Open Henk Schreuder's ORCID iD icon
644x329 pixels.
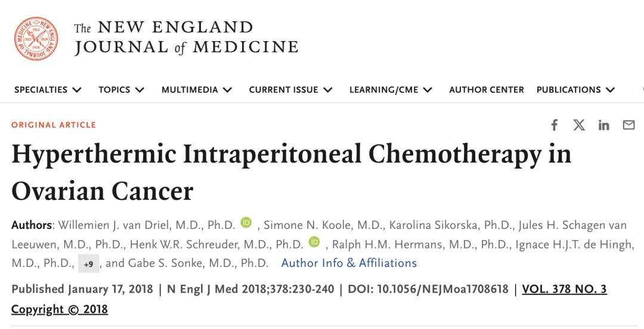(314, 242)
